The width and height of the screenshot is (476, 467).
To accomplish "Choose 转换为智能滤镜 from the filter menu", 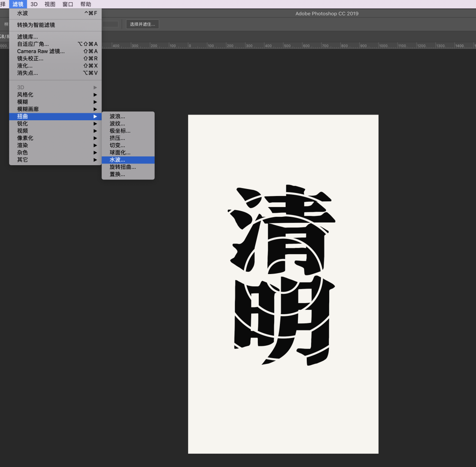I will click(x=36, y=25).
